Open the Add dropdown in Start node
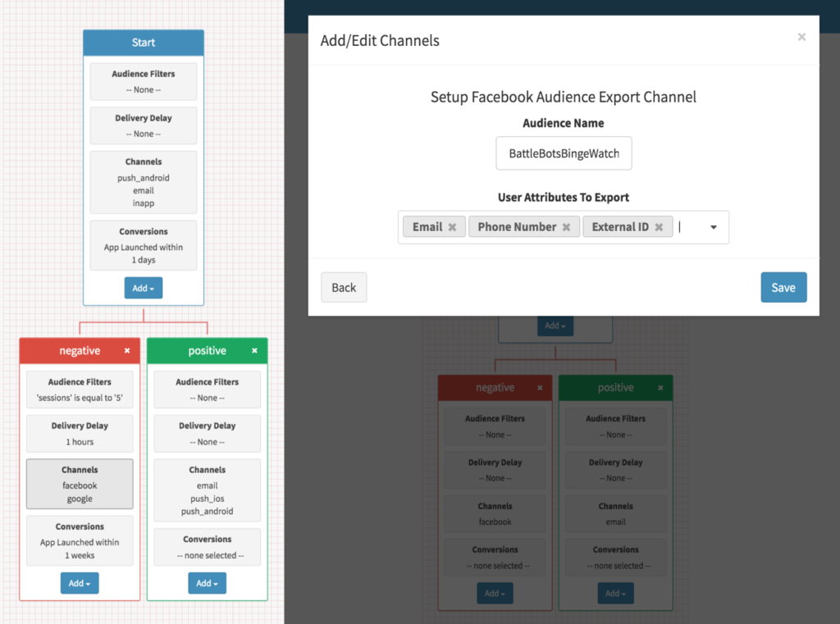This screenshot has width=840, height=624. 144,288
